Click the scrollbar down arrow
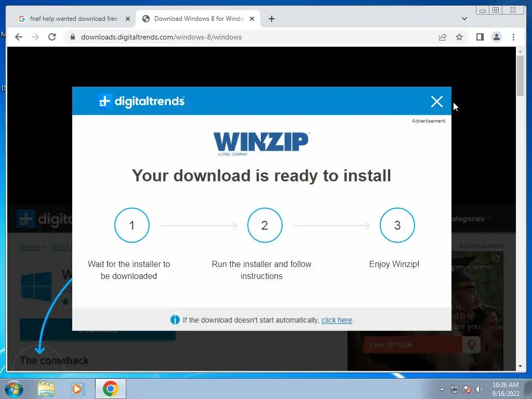This screenshot has width=532, height=399. tap(520, 366)
